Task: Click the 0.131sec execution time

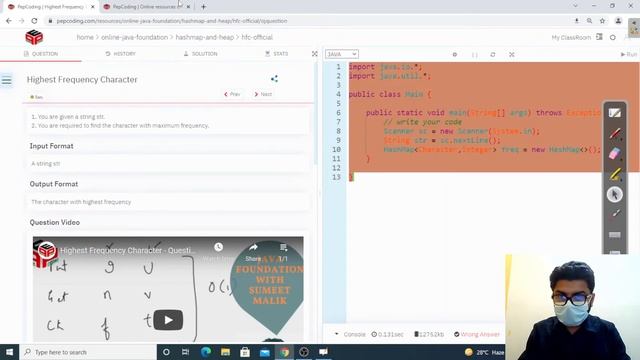Action: (x=387, y=334)
